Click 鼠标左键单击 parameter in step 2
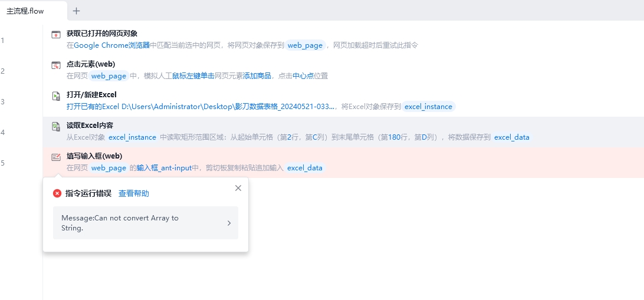This screenshot has width=644, height=300. (193, 76)
